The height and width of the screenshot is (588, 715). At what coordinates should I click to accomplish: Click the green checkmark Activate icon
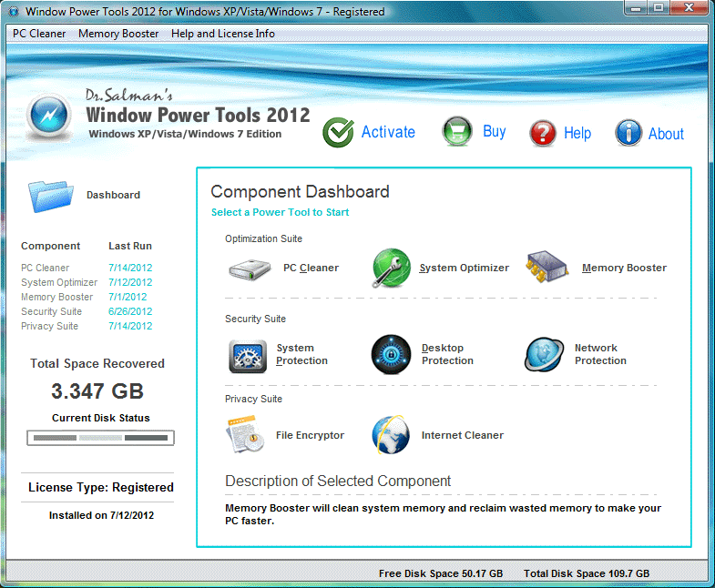tap(338, 132)
